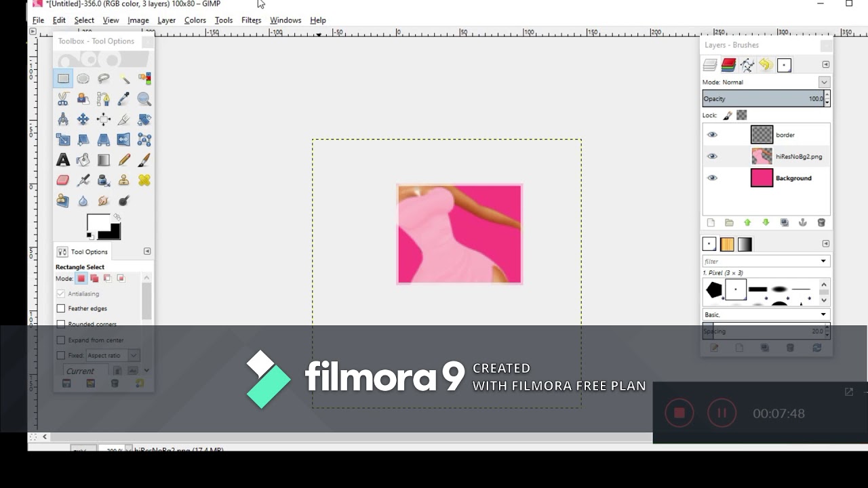Viewport: 868px width, 488px height.
Task: Open the File menu
Action: [x=39, y=20]
